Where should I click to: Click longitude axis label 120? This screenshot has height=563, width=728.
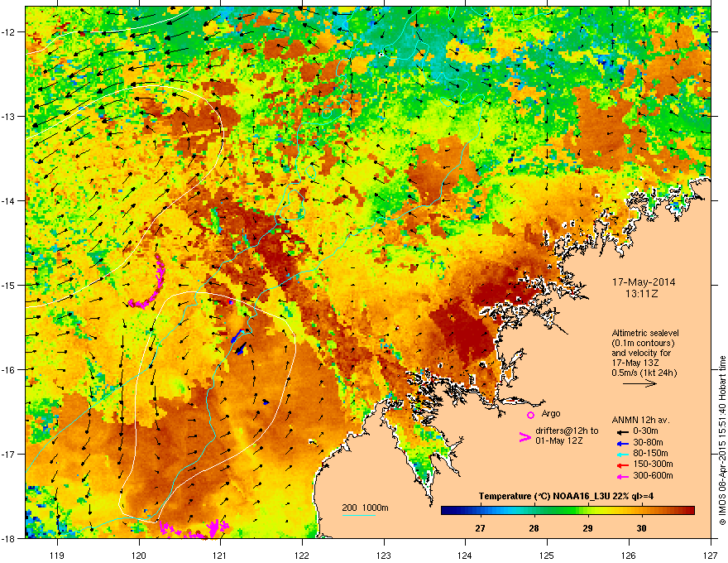139,555
